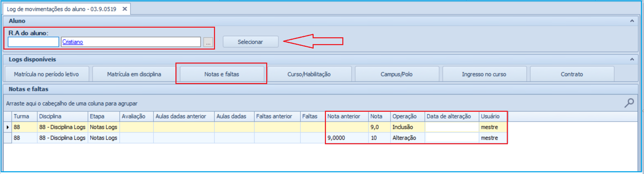Select the Inclusão operation cell
Viewport: 644px width, 174px height.
pyautogui.click(x=407, y=127)
